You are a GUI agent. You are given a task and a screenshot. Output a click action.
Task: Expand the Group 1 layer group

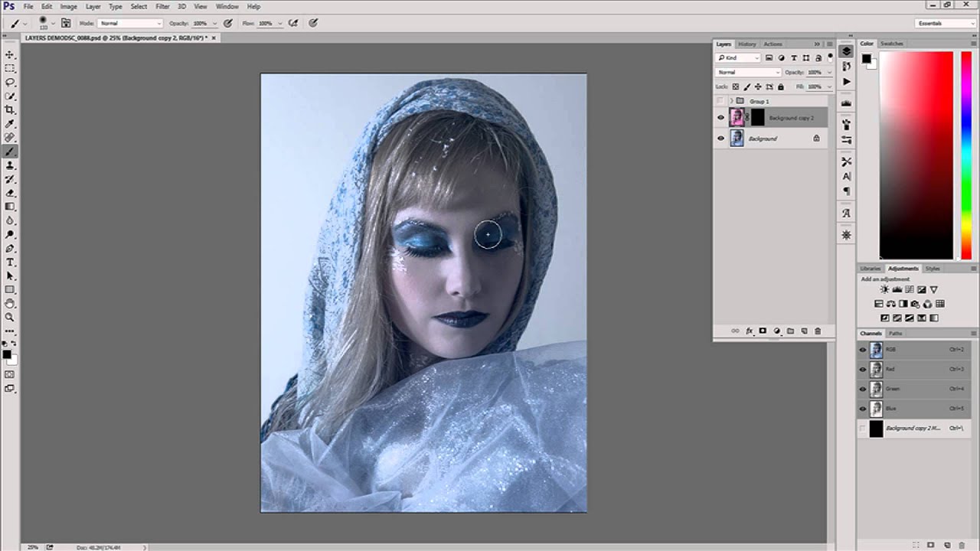(731, 101)
